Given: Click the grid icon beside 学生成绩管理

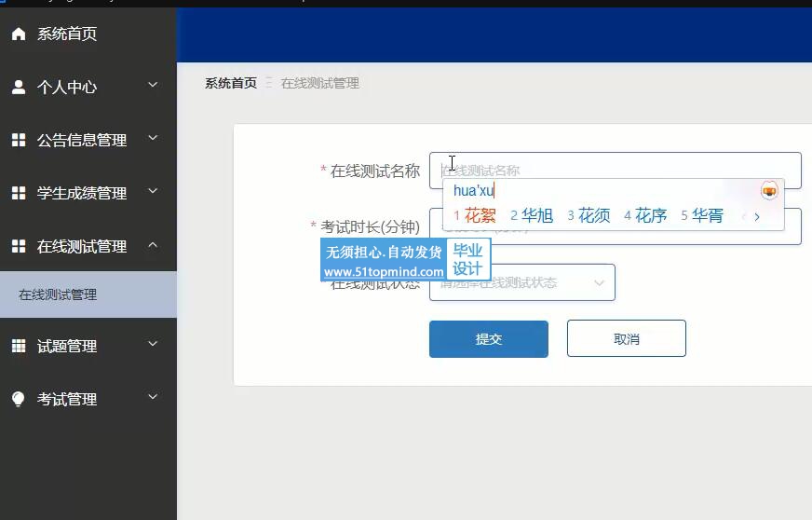Looking at the screenshot, I should pos(18,194).
